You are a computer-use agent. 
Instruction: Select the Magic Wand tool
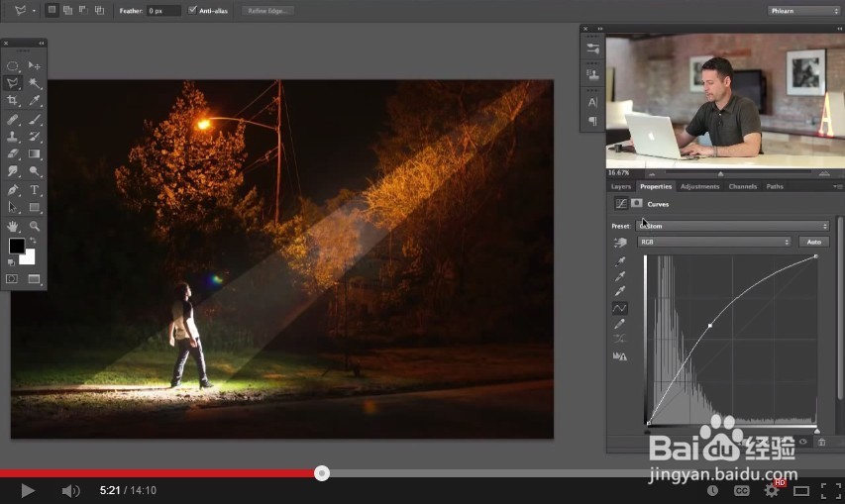[x=35, y=83]
